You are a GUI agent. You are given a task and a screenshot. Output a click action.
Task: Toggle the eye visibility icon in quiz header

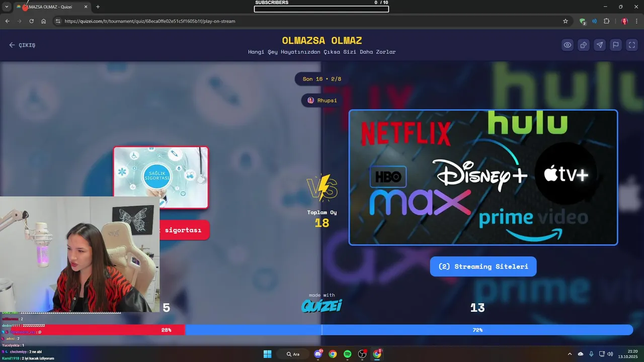(x=568, y=45)
